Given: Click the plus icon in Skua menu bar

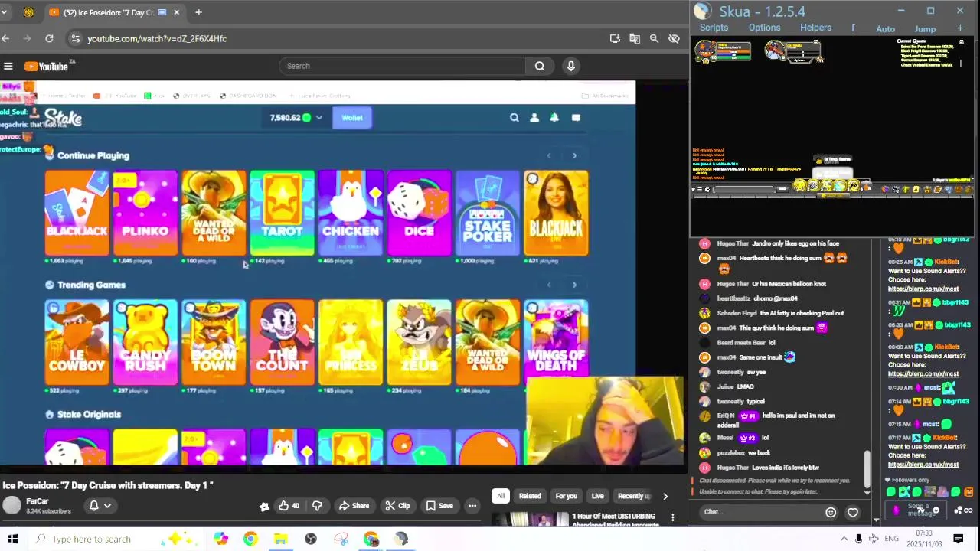Looking at the screenshot, I should [x=960, y=28].
